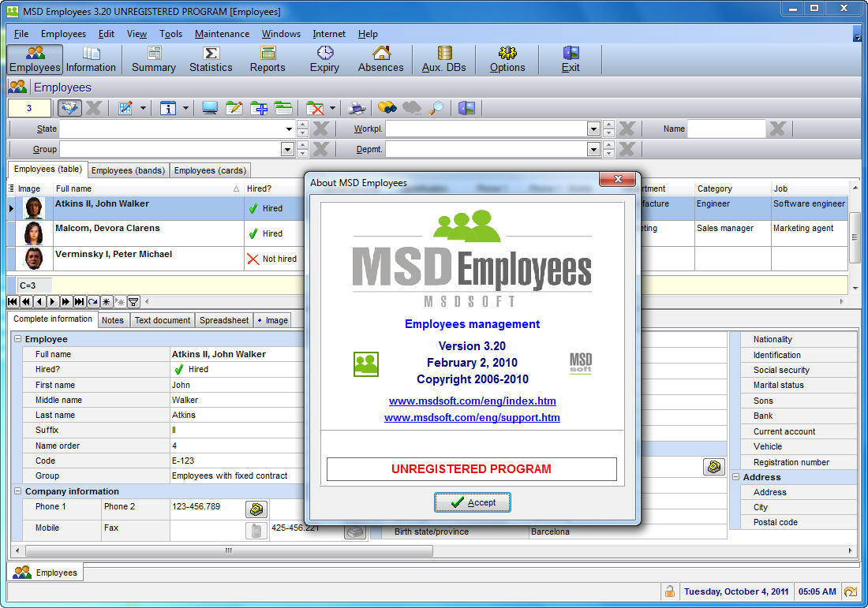Open the Reports section
Image resolution: width=868 pixels, height=608 pixels.
(x=268, y=60)
